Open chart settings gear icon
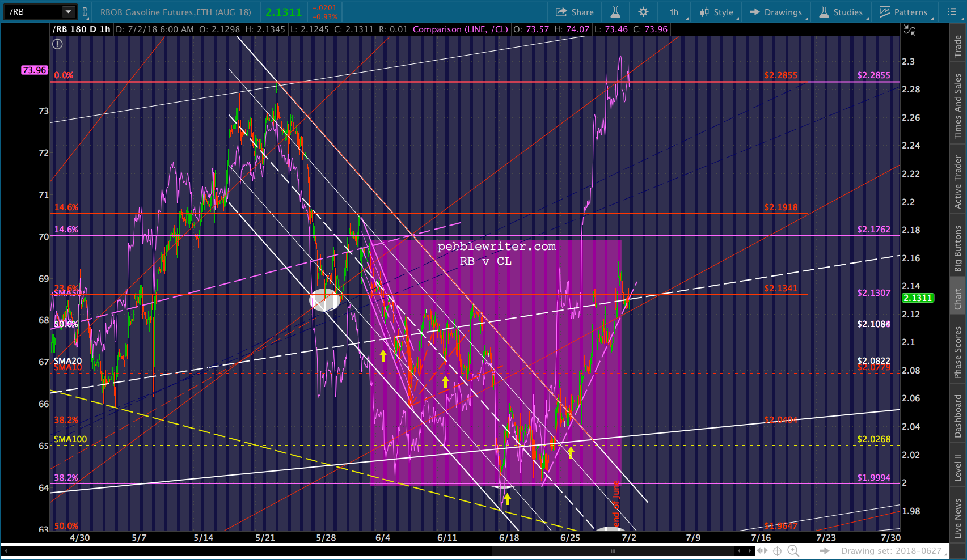This screenshot has height=560, width=967. pos(643,12)
